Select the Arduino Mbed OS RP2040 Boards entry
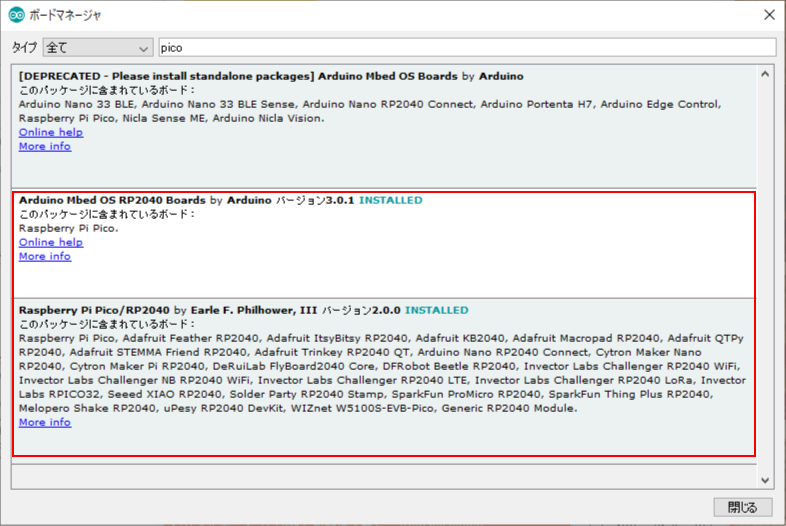This screenshot has width=786, height=526. coord(384,245)
